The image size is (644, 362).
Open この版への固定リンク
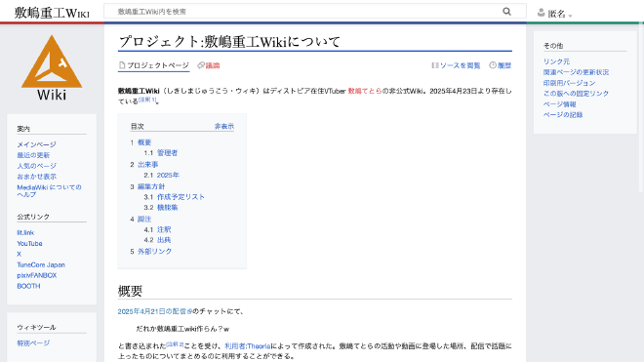(576, 94)
